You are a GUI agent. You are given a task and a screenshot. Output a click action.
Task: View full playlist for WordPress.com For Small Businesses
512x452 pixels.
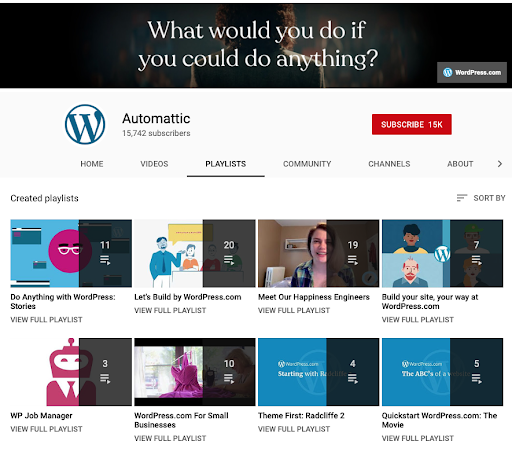[x=170, y=438]
